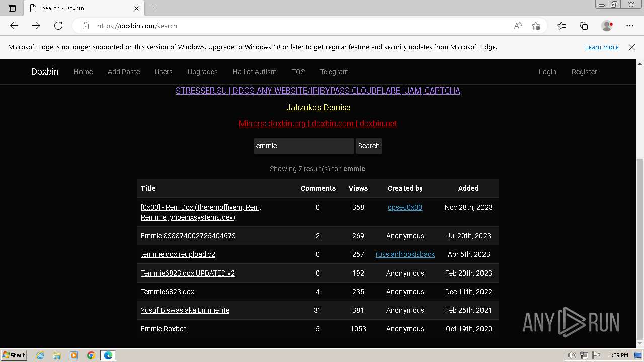Open media player from the taskbar
644x362 pixels.
pyautogui.click(x=74, y=355)
